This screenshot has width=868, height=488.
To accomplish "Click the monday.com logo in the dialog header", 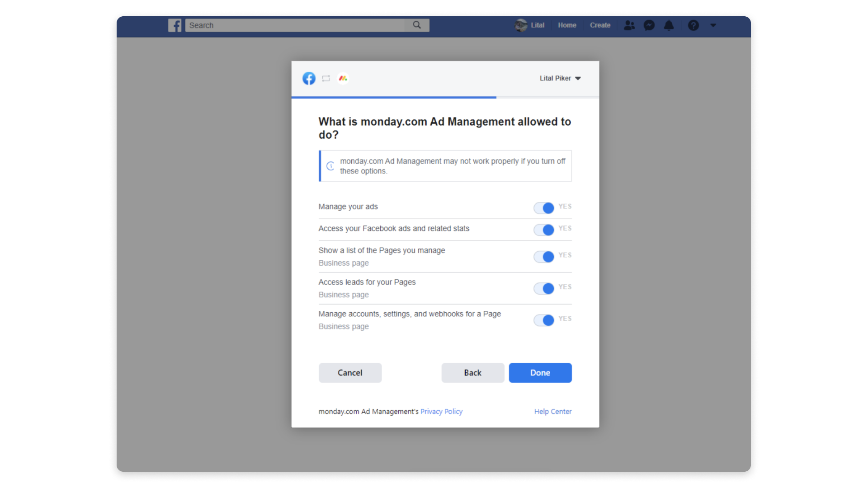I will (x=343, y=78).
